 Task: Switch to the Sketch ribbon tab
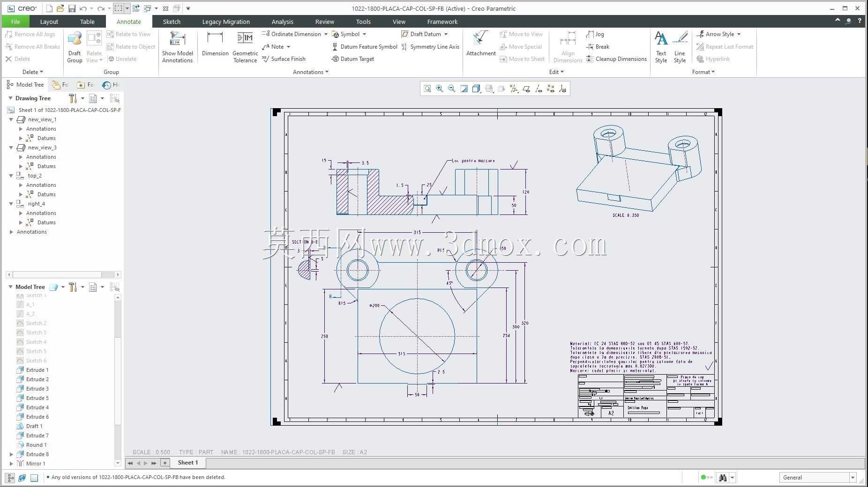pyautogui.click(x=172, y=22)
